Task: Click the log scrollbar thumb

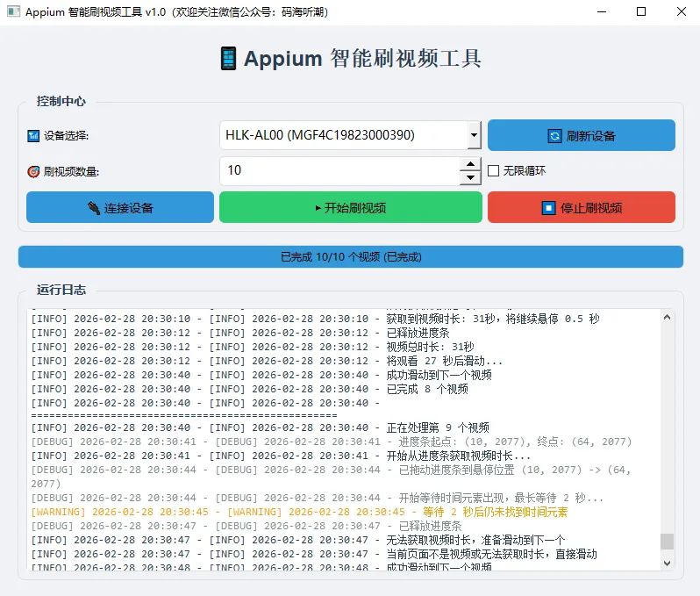Action: pyautogui.click(x=667, y=542)
